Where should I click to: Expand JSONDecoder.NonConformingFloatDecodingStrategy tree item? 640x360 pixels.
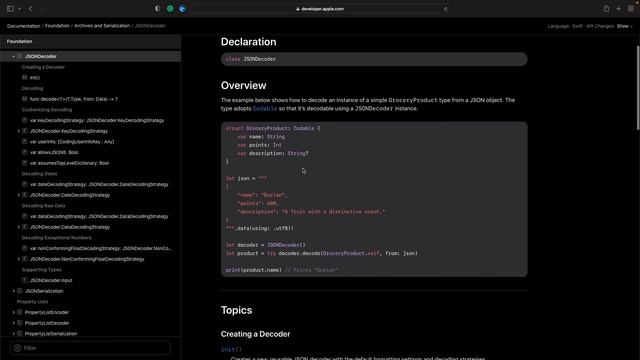point(19,259)
